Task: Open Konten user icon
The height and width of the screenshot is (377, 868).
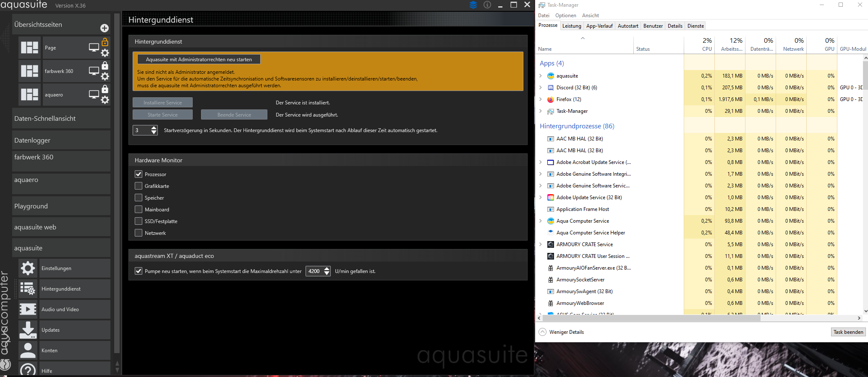Action: (28, 350)
